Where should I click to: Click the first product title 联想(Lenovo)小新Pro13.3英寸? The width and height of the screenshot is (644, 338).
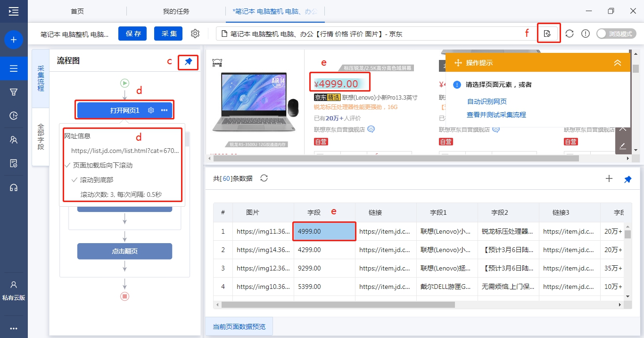tap(380, 97)
